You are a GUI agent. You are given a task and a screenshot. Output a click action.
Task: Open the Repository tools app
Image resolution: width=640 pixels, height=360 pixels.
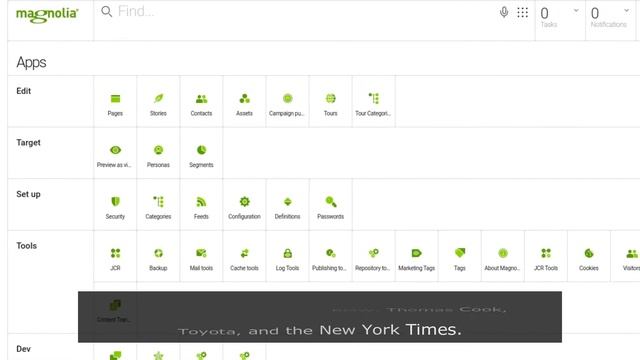pos(373,256)
